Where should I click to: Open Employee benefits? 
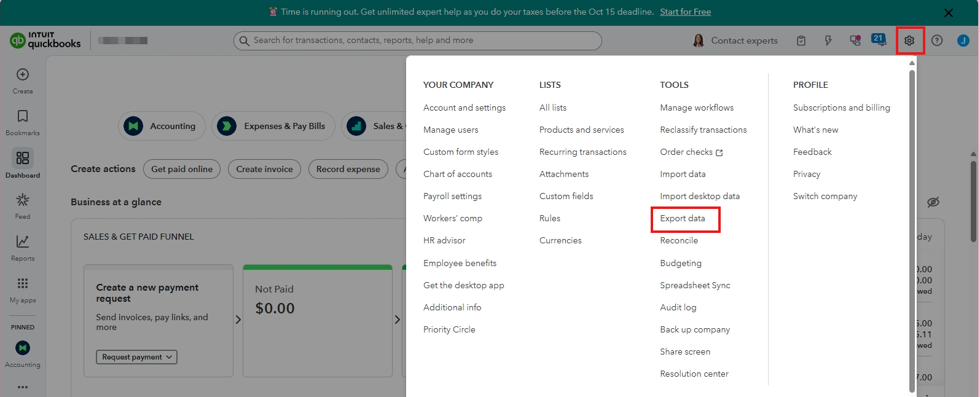(x=460, y=263)
